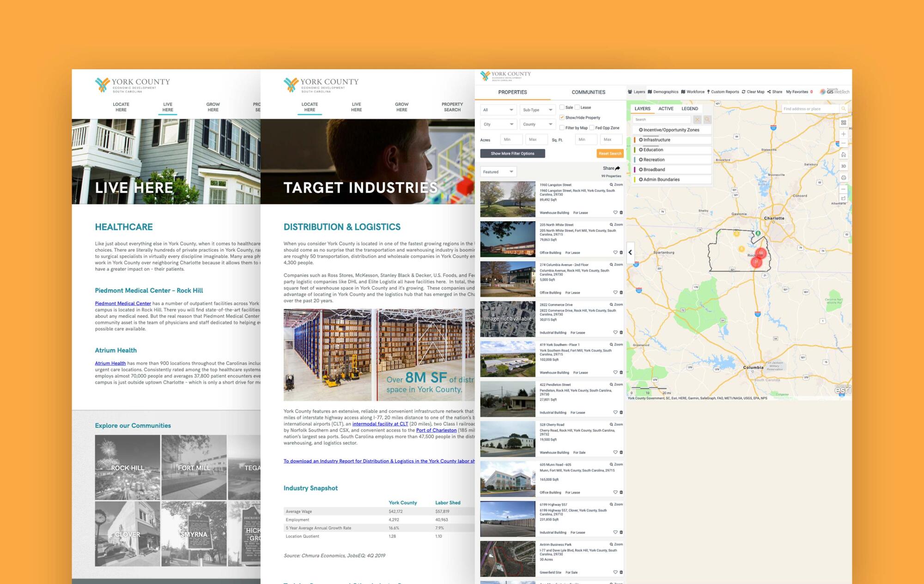924x584 pixels.
Task: Click the Clear Map refresh icon
Action: click(x=743, y=92)
